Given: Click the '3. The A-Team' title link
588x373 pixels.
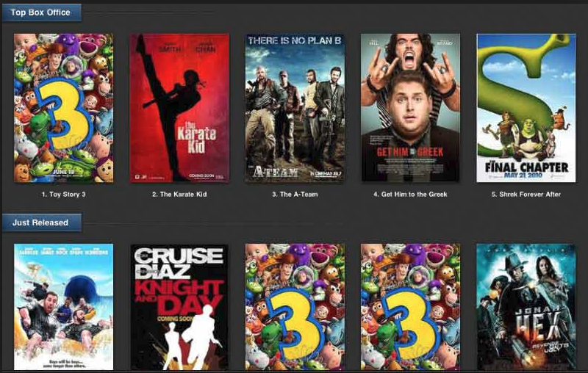Looking at the screenshot, I should [x=295, y=194].
